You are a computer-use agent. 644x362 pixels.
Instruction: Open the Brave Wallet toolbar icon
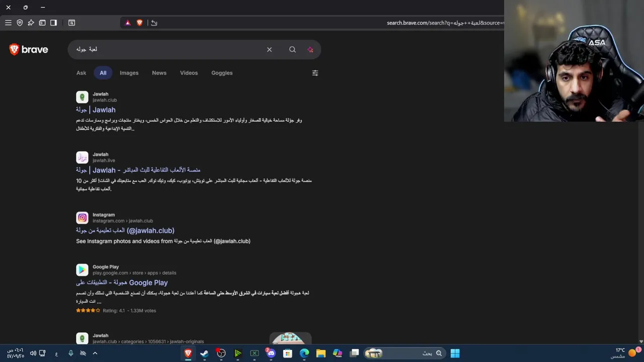[x=42, y=23]
